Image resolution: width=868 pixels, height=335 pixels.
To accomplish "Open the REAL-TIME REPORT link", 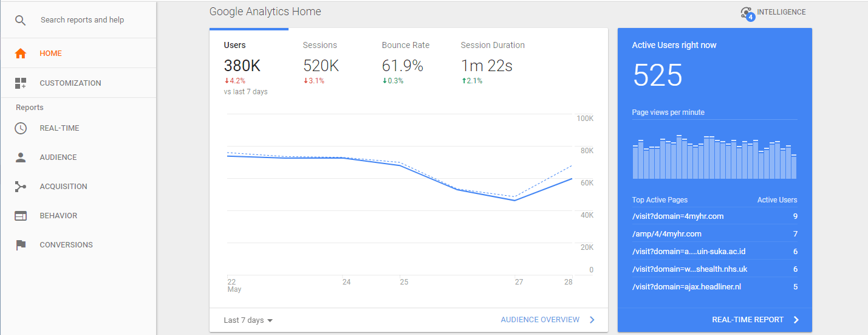I will coord(748,320).
